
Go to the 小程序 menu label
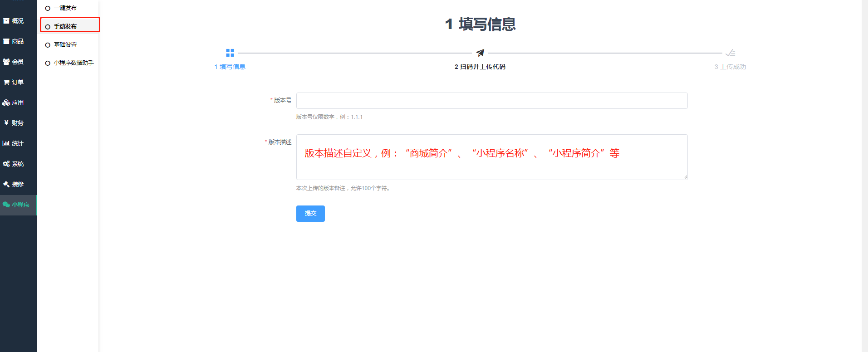click(20, 205)
